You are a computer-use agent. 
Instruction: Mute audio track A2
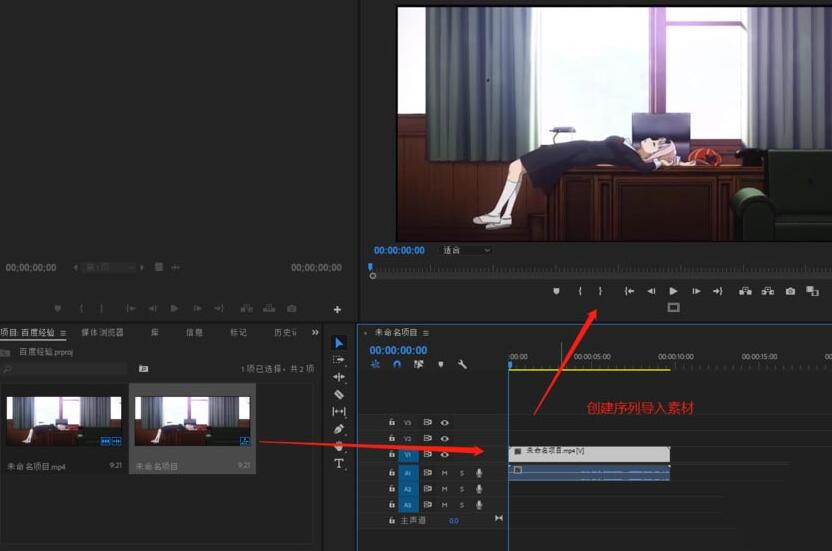[445, 488]
